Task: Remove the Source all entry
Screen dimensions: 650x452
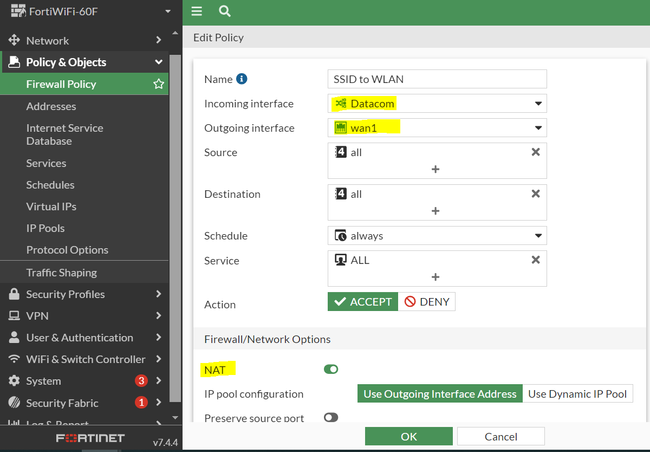Action: 536,152
